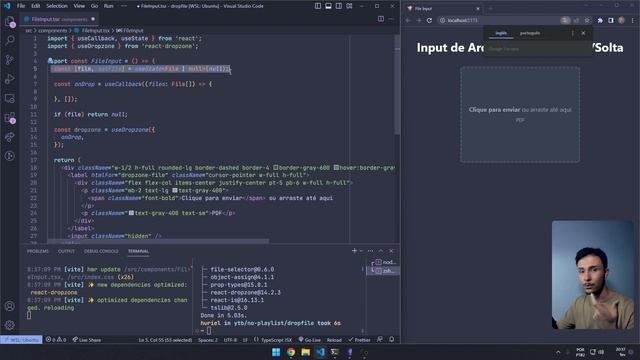Screen dimensions: 640x360
Task: Open the View menu
Action: (x=79, y=6)
